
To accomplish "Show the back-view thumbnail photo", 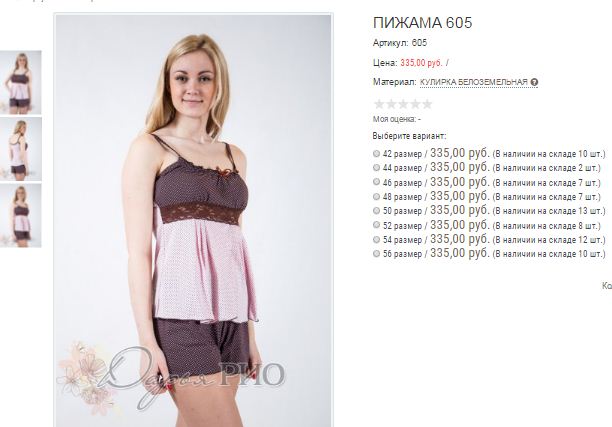I will (x=21, y=149).
